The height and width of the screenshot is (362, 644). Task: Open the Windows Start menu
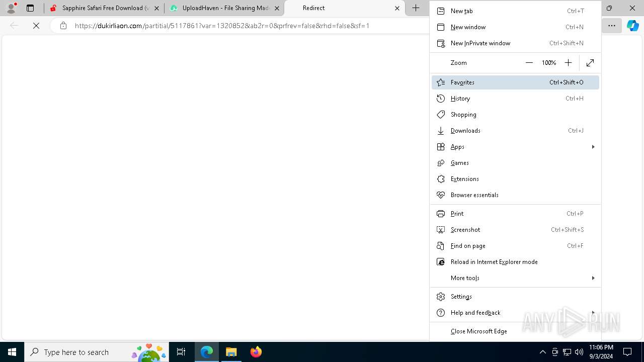[12, 352]
